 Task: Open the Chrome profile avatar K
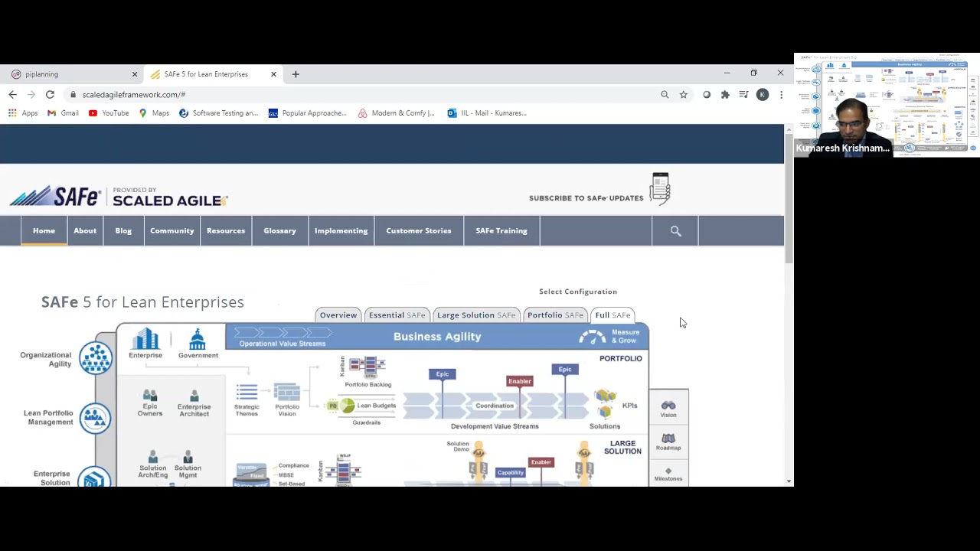(x=763, y=94)
